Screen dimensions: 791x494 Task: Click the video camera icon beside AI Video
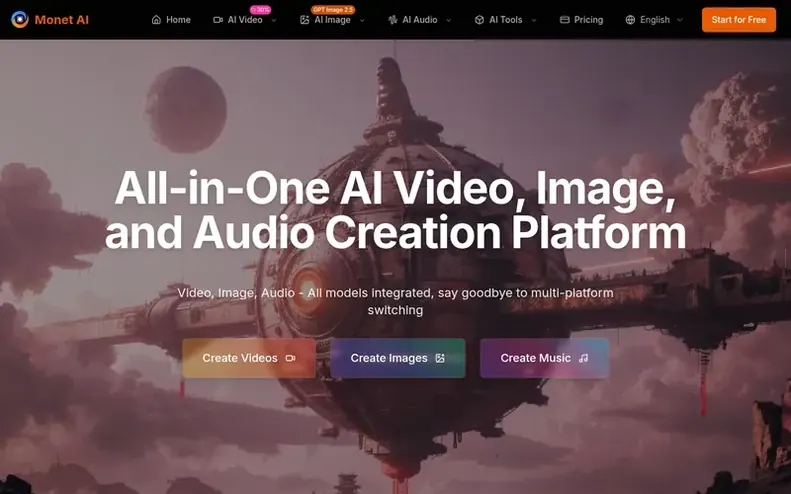pyautogui.click(x=218, y=20)
